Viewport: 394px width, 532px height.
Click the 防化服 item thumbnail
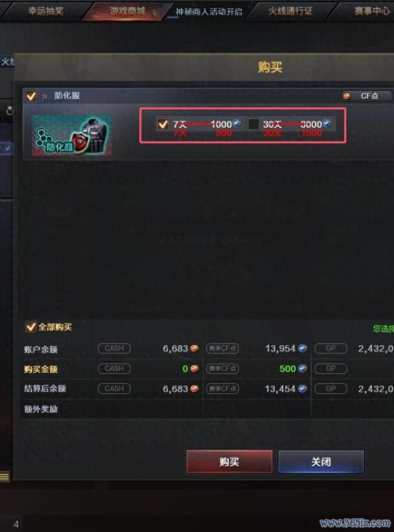(x=72, y=136)
